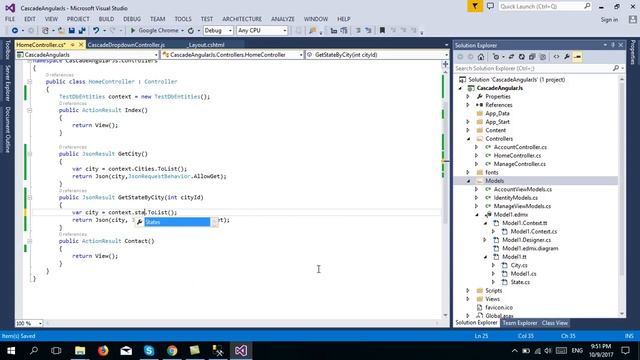The image size is (640, 360).
Task: Click the Sign in link
Action: click(609, 20)
